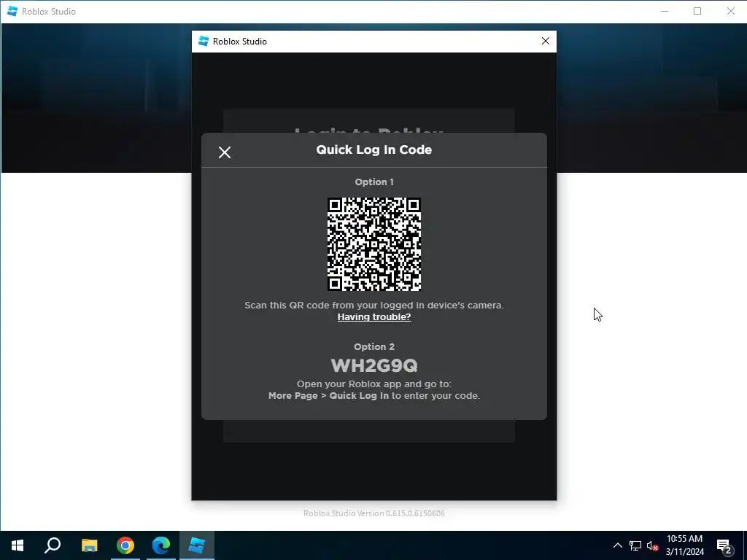Open the Windows Start menu
The width and height of the screenshot is (747, 560).
coord(18,545)
